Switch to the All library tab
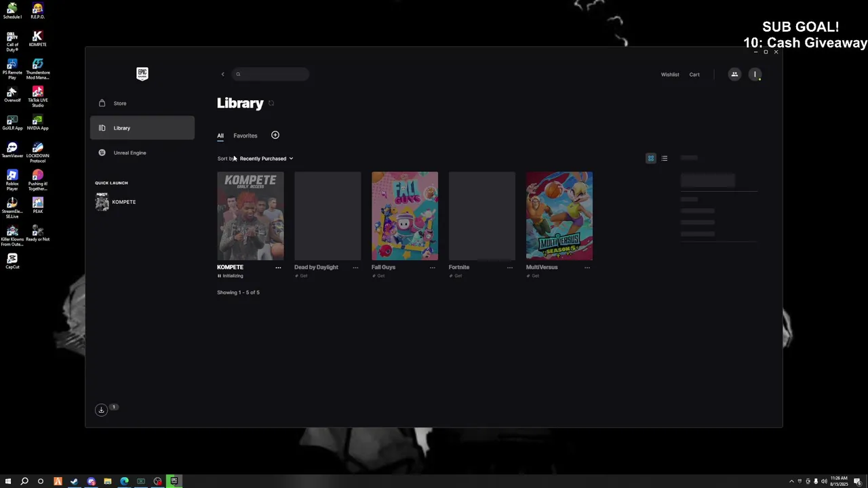 coord(220,136)
